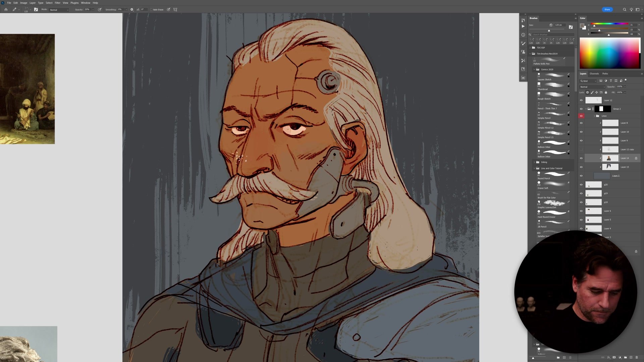This screenshot has width=644, height=362.
Task: Open the Properties info panel icon
Action: click(x=523, y=35)
